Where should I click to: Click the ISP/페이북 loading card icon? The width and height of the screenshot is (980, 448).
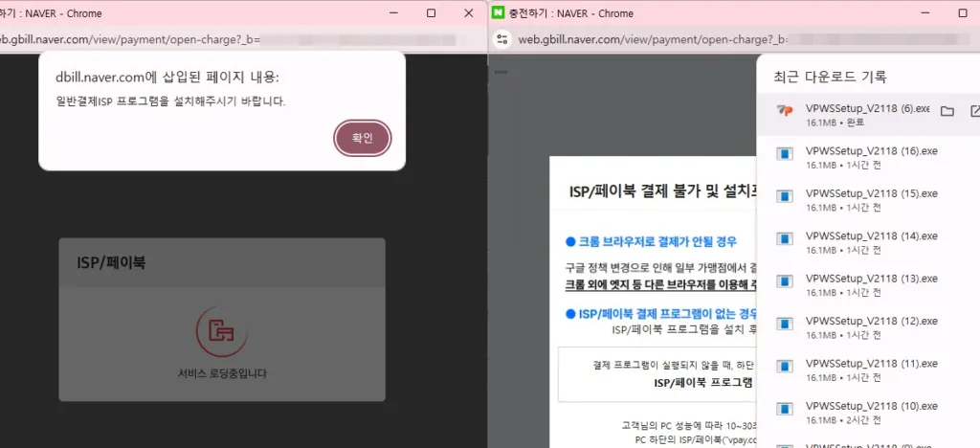(222, 332)
